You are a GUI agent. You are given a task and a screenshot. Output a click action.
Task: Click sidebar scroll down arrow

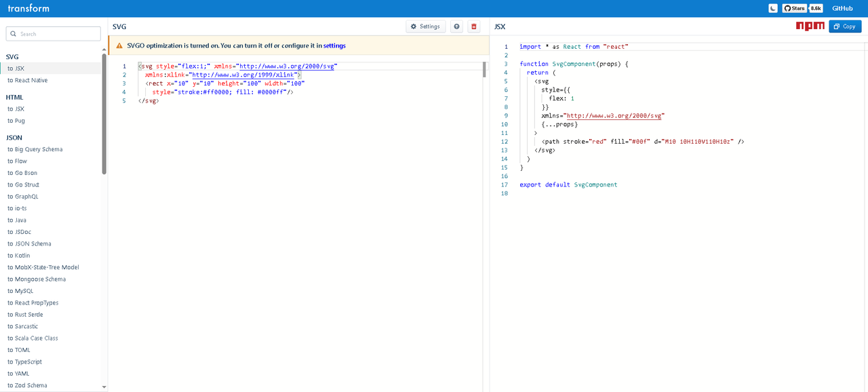click(104, 387)
